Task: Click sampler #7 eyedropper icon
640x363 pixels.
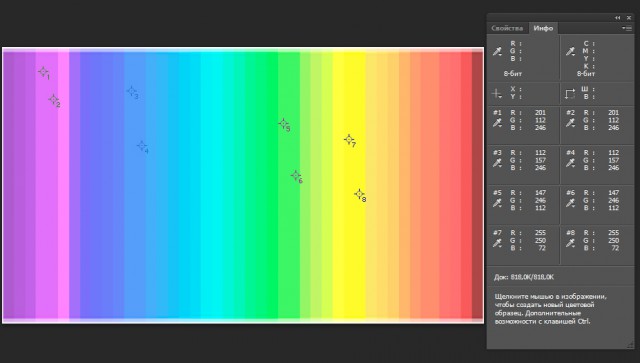Action: (x=497, y=243)
